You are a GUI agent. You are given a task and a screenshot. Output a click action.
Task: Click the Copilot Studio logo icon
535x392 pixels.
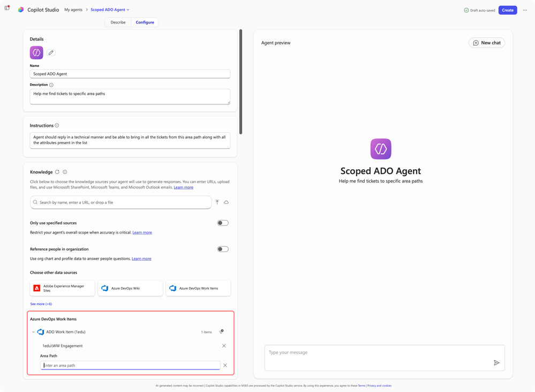[x=21, y=10]
